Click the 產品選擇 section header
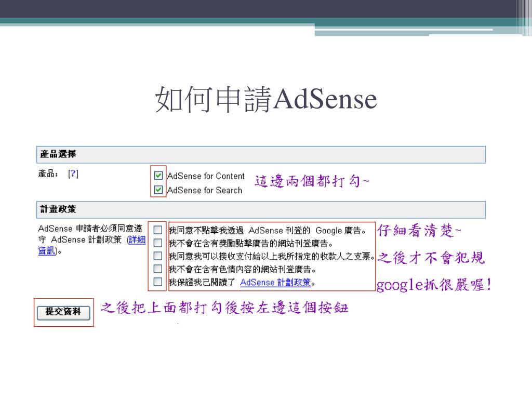This screenshot has width=532, height=399. click(x=261, y=154)
